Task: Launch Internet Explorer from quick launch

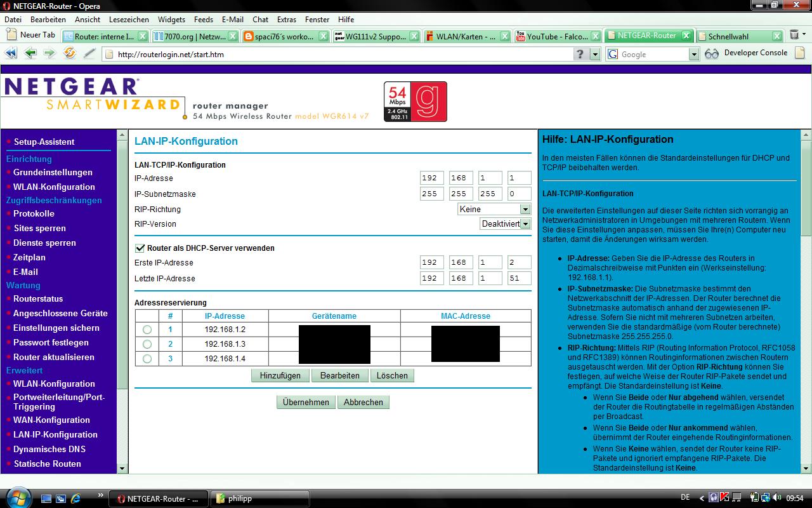Action: (x=75, y=498)
